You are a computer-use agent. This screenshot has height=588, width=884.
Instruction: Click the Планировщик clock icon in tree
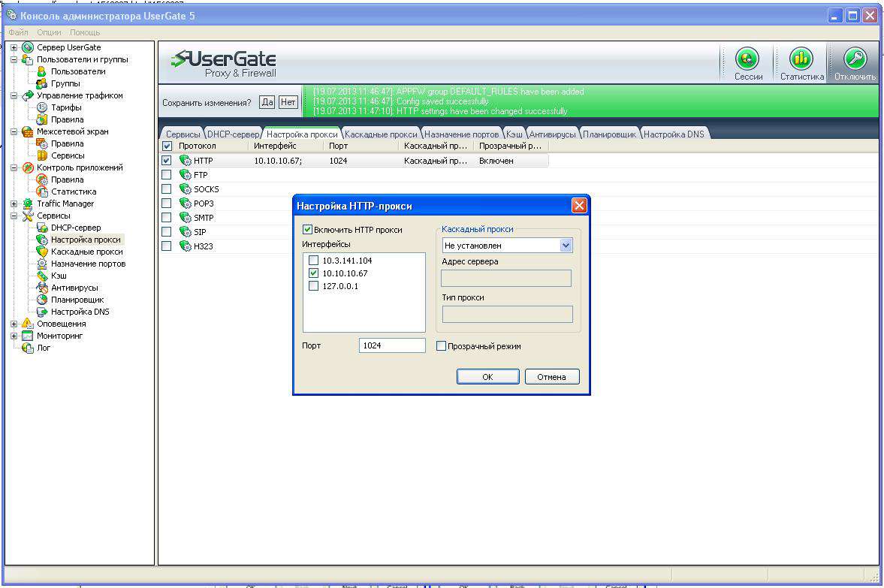[42, 300]
